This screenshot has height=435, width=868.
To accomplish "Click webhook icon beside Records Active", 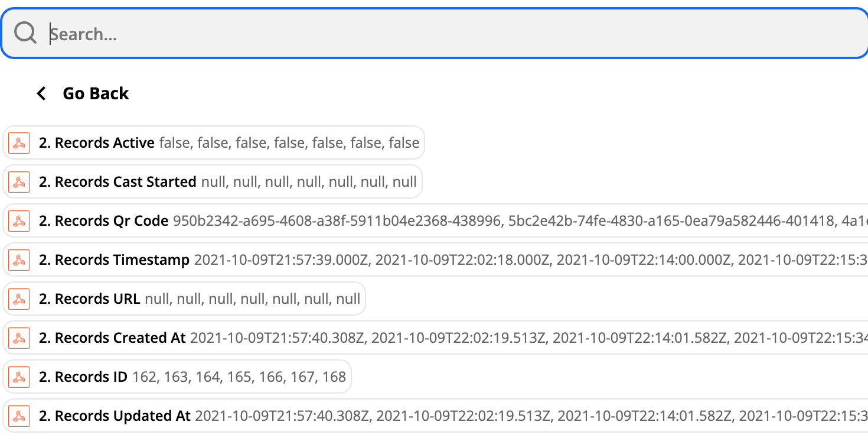I will (x=19, y=143).
